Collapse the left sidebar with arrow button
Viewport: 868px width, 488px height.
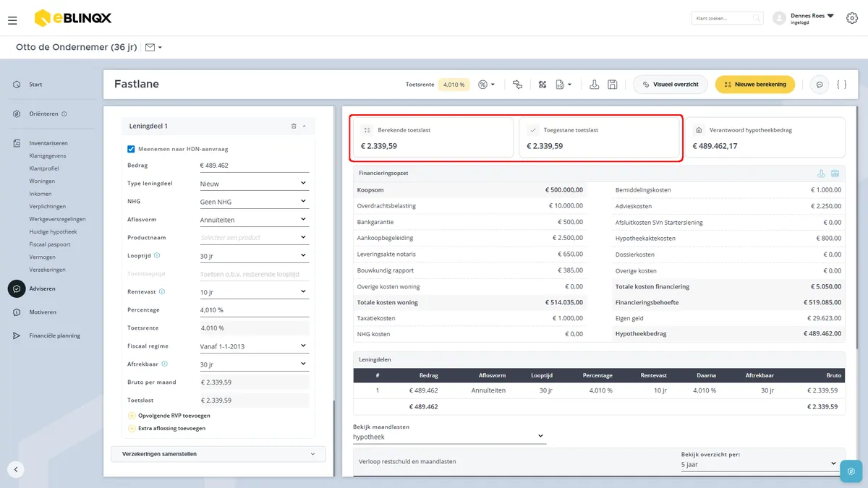[16, 469]
